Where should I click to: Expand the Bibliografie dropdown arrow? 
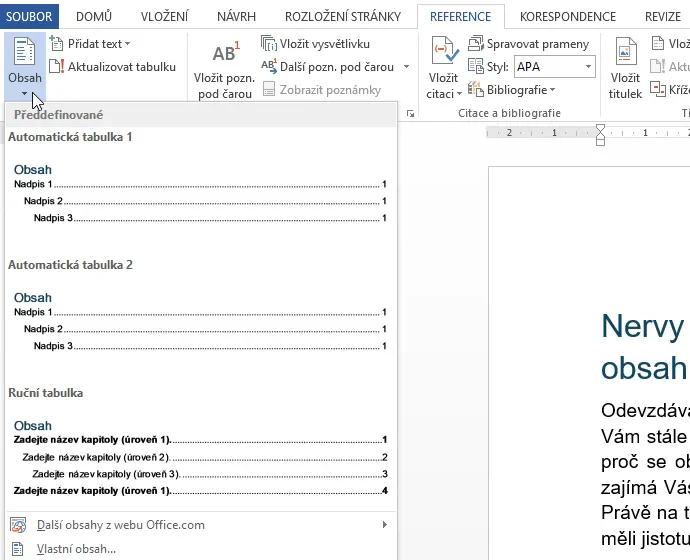point(553,90)
